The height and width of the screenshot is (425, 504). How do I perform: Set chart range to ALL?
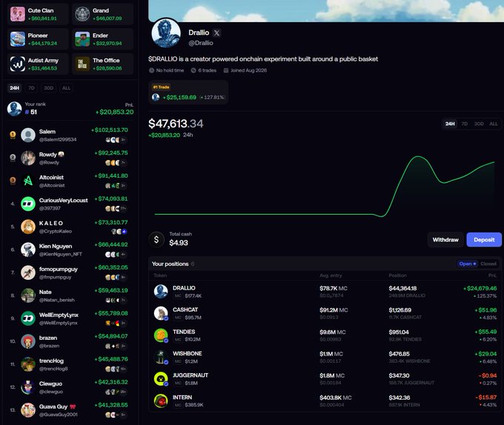coord(494,124)
